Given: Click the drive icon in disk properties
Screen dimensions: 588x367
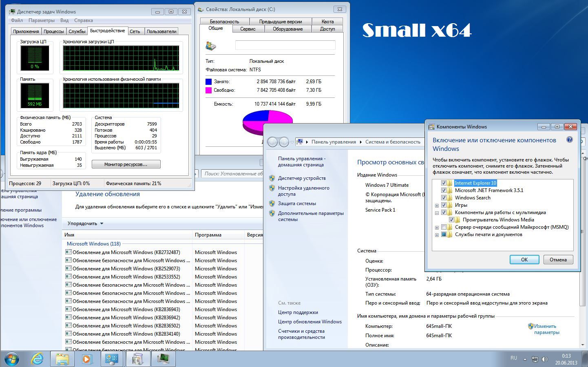Looking at the screenshot, I should [211, 45].
